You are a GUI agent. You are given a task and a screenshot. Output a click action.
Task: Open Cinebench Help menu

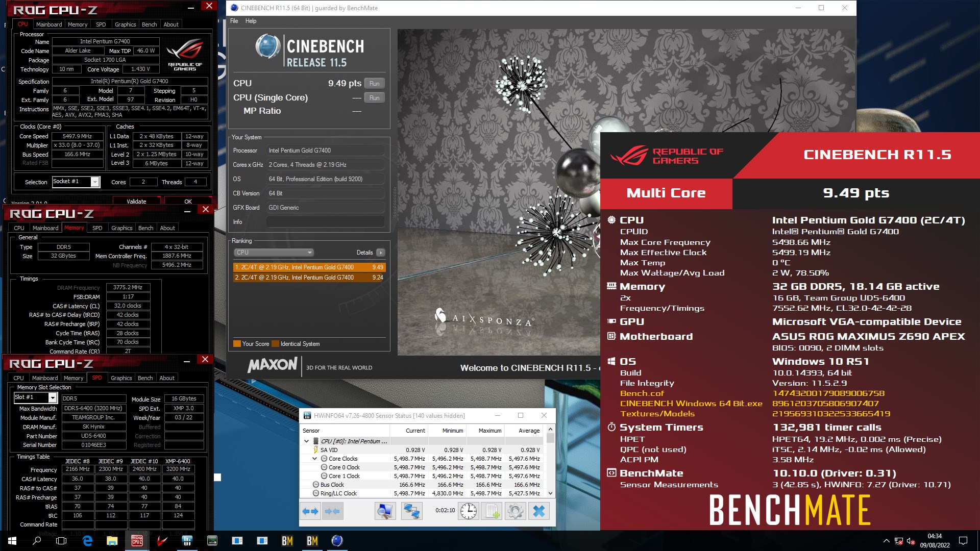coord(251,21)
